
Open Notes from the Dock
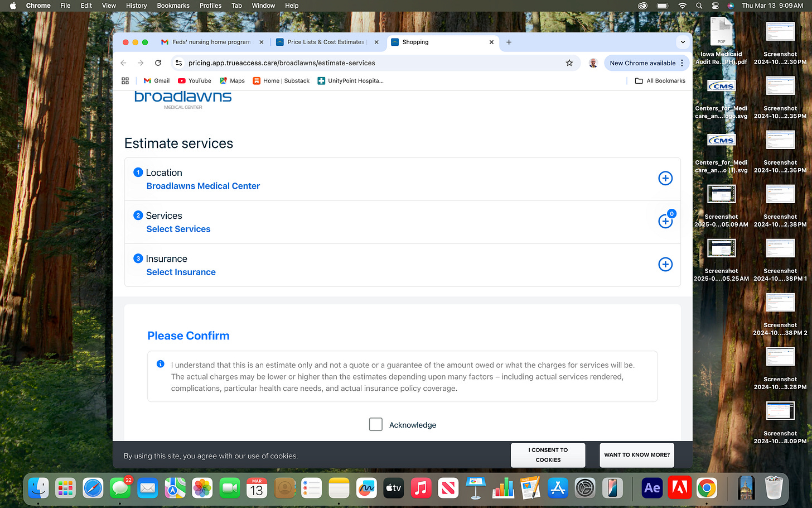tap(339, 488)
